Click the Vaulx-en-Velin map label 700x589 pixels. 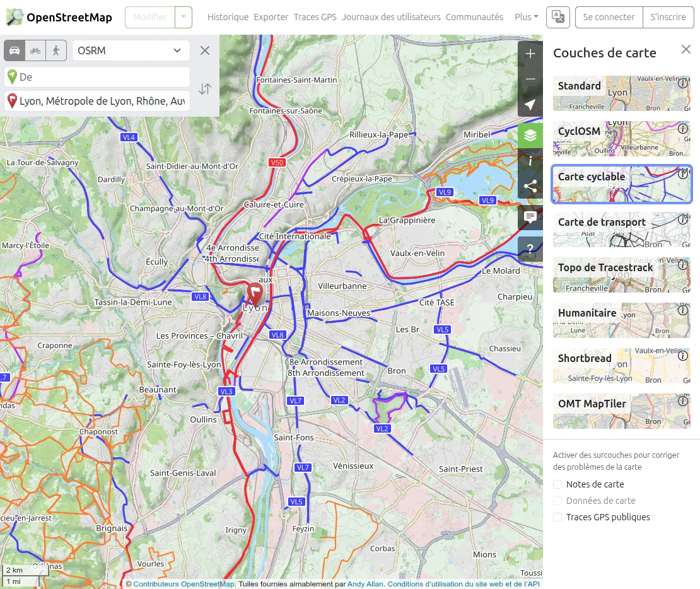pyautogui.click(x=417, y=253)
